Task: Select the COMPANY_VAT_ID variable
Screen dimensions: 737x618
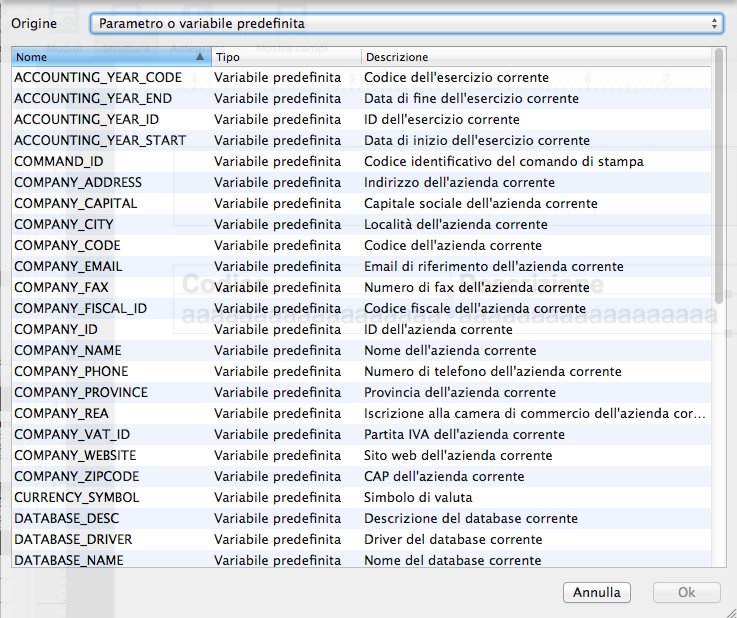Action: (72, 434)
